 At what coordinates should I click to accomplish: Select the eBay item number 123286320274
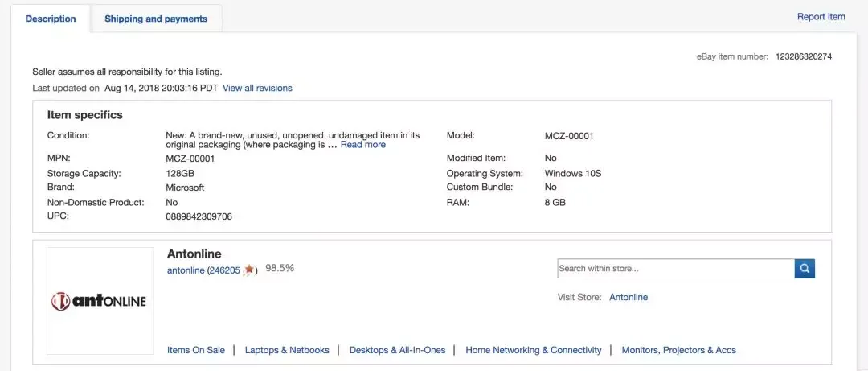(x=803, y=56)
